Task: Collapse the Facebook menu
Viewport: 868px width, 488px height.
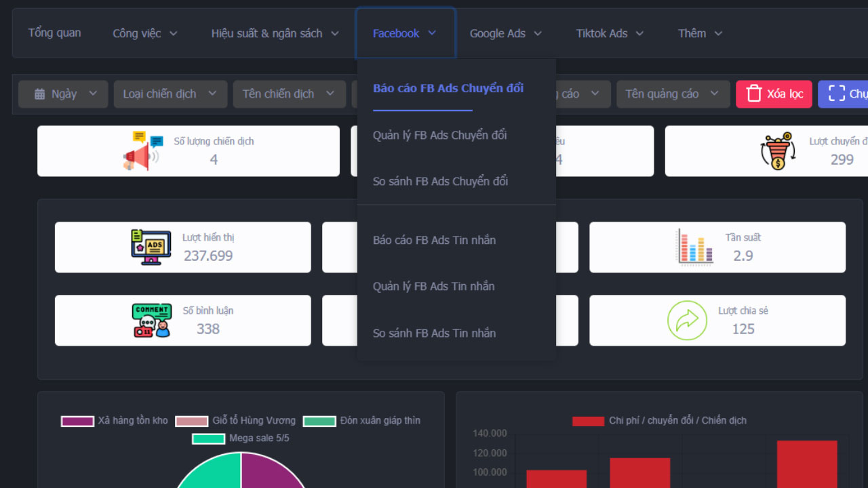Action: click(x=405, y=33)
